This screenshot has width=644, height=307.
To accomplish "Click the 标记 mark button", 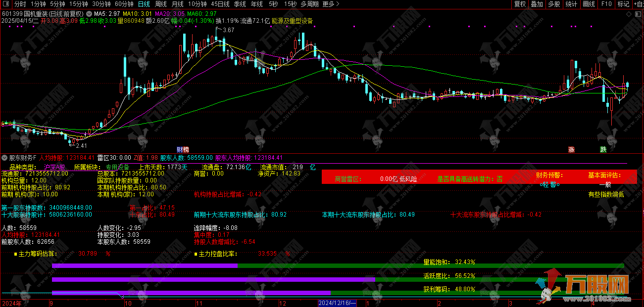I will point(623,4).
